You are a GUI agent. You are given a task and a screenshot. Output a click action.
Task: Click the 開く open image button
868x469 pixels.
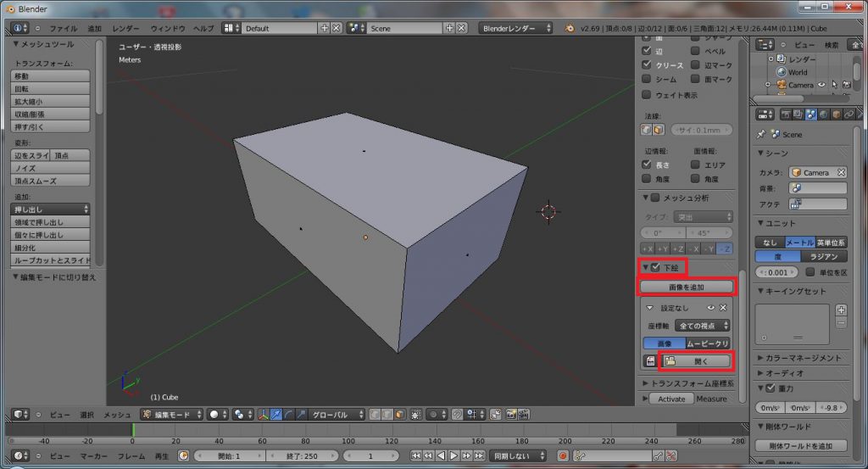click(696, 361)
